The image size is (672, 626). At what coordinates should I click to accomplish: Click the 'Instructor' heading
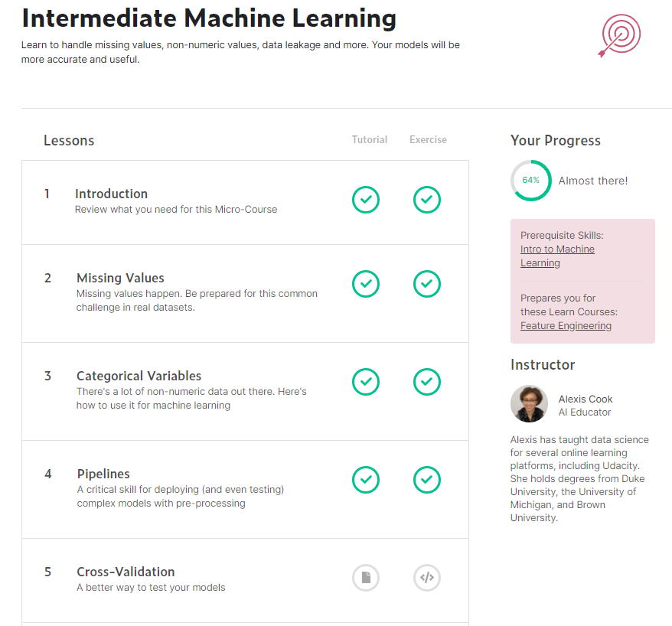(543, 364)
